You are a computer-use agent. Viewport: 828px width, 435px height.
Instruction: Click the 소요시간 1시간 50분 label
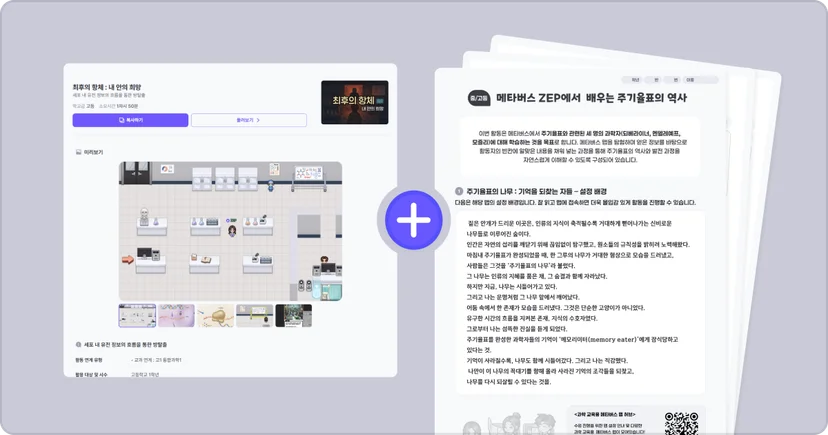[x=119, y=106]
